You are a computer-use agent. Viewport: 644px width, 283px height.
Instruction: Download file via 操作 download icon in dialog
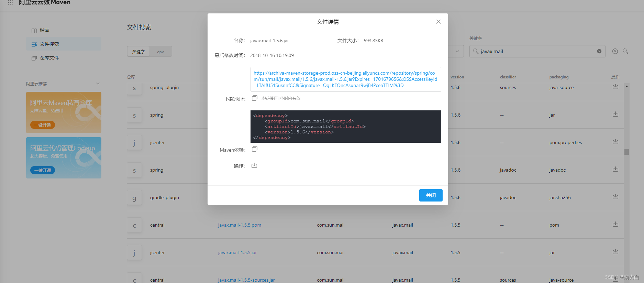click(254, 165)
